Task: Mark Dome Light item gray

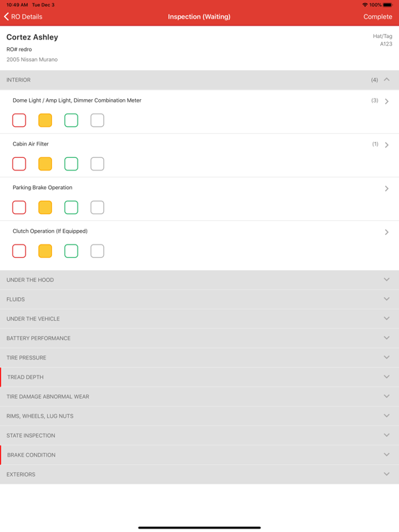Action: coord(98,121)
